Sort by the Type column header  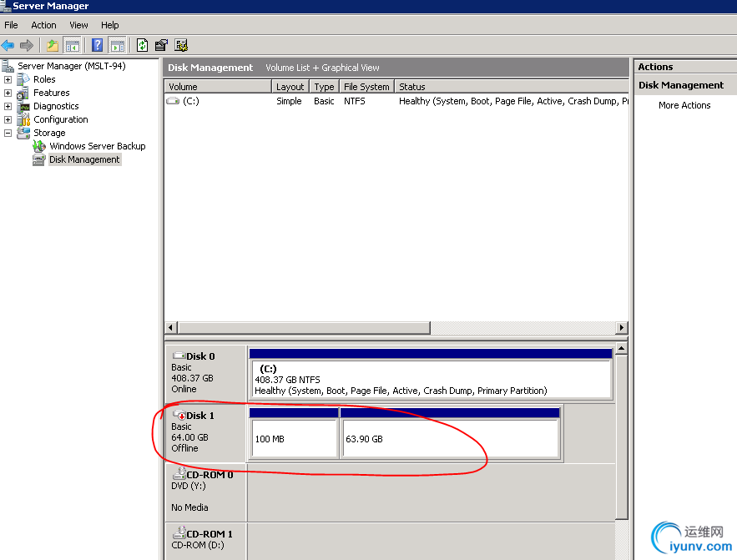pos(325,87)
